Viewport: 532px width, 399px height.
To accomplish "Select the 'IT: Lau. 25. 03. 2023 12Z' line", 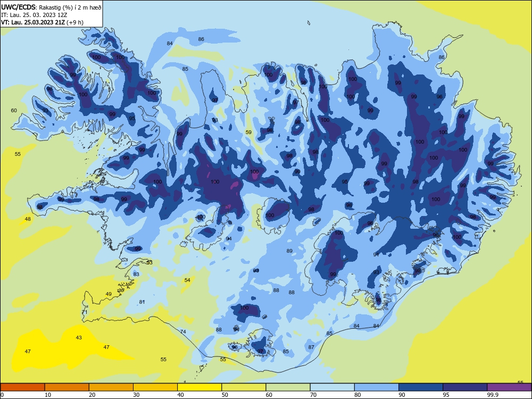I will click(x=34, y=15).
